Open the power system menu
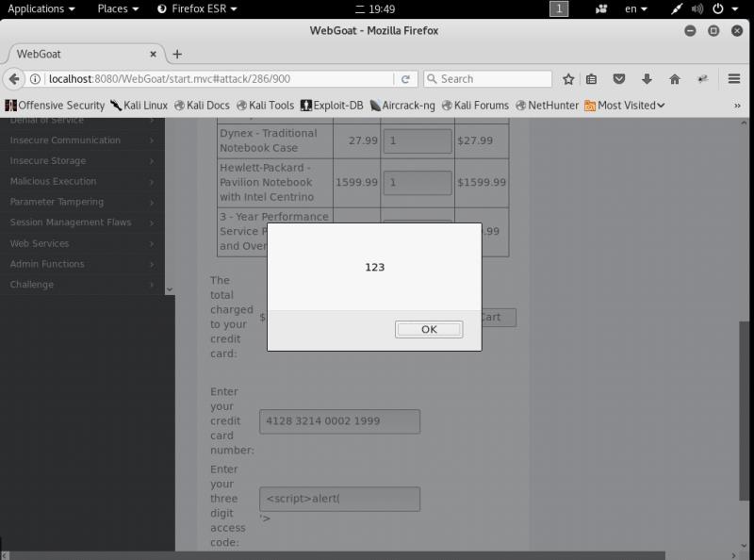 coord(725,8)
